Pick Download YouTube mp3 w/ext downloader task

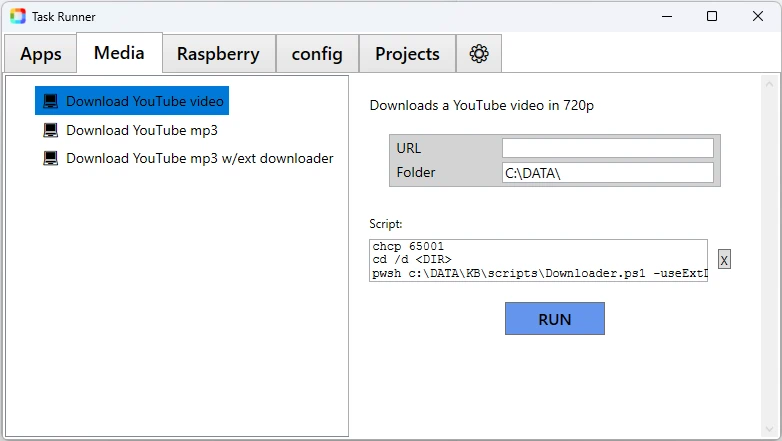pyautogui.click(x=199, y=158)
